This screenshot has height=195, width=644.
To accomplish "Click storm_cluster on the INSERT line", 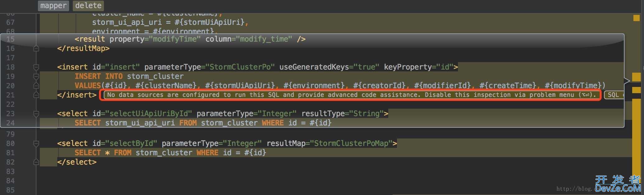I will [155, 76].
